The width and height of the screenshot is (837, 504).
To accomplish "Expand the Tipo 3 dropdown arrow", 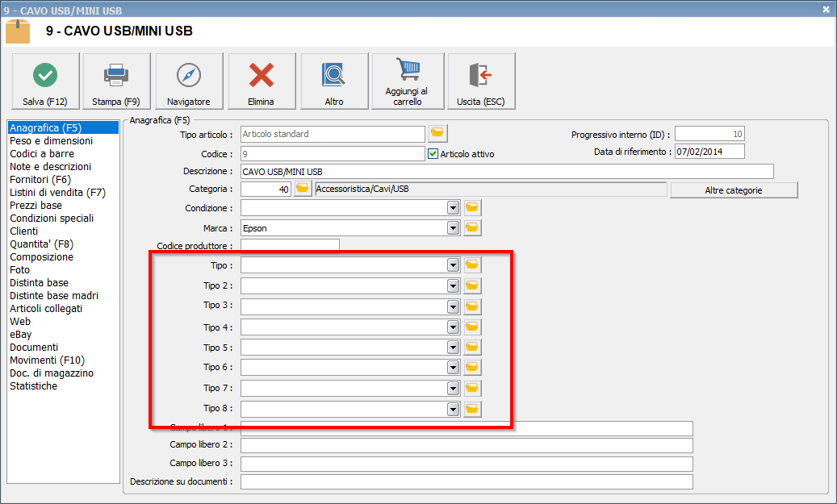I will coord(453,306).
